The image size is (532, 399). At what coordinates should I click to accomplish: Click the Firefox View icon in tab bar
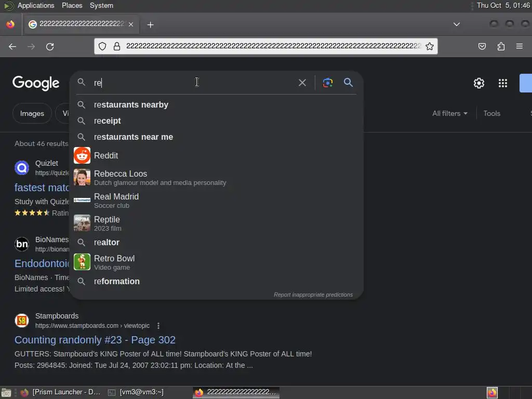click(x=10, y=24)
